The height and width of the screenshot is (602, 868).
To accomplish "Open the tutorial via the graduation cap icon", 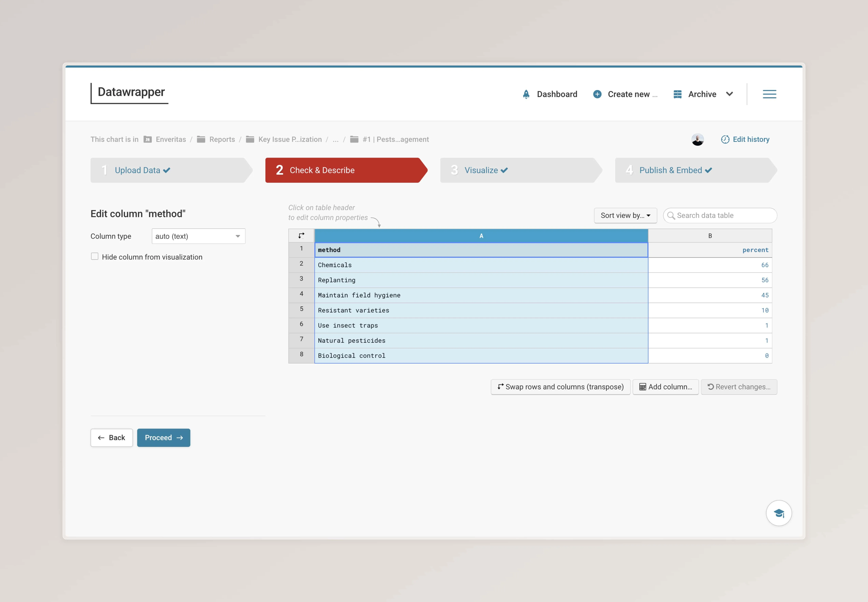I will (779, 513).
